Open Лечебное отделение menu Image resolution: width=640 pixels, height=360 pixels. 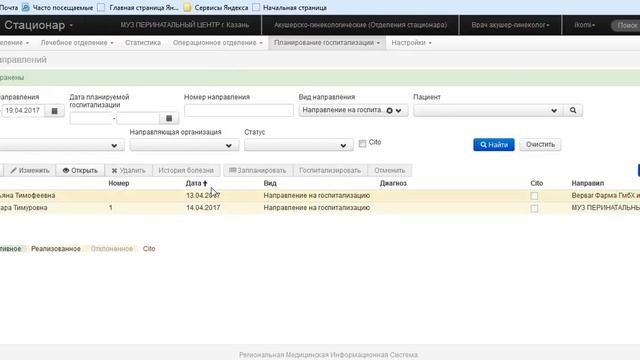point(77,42)
